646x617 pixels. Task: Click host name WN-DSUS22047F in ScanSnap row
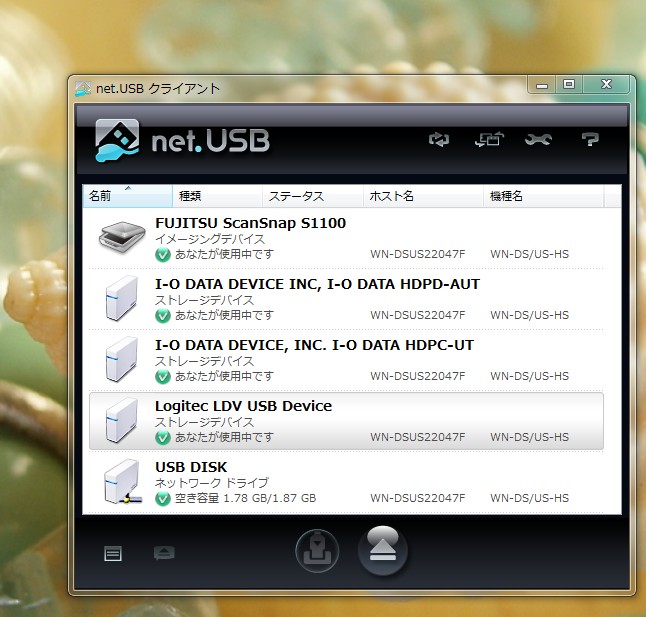417,254
